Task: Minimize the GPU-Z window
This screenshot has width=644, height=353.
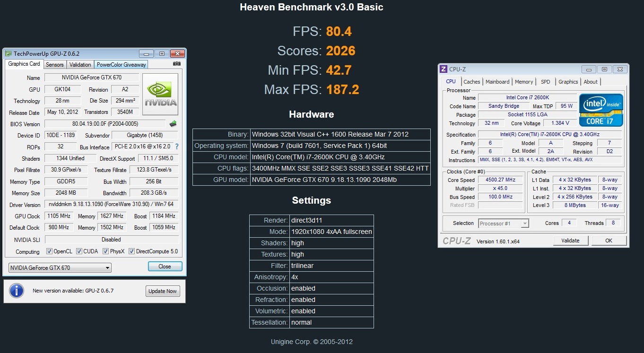Action: coord(146,54)
